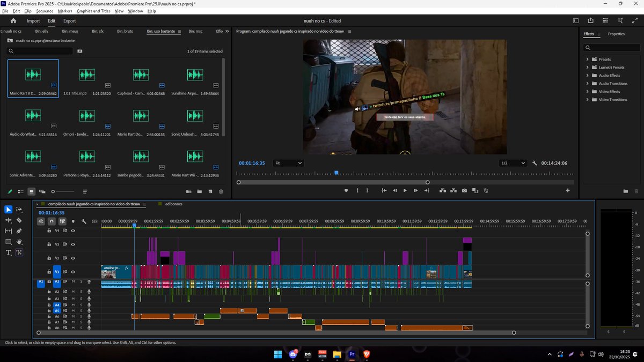Show overflow panel tabs chevron
This screenshot has height=362, width=644.
click(x=227, y=31)
